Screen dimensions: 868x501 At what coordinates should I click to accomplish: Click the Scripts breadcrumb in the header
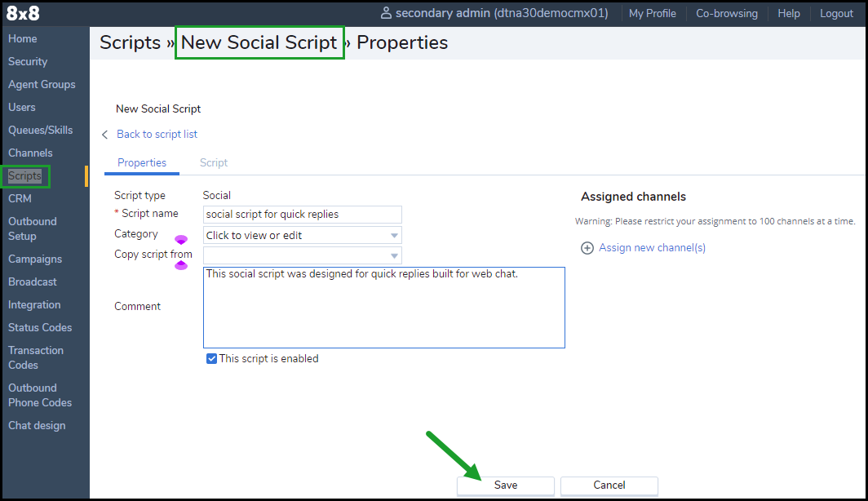point(130,42)
